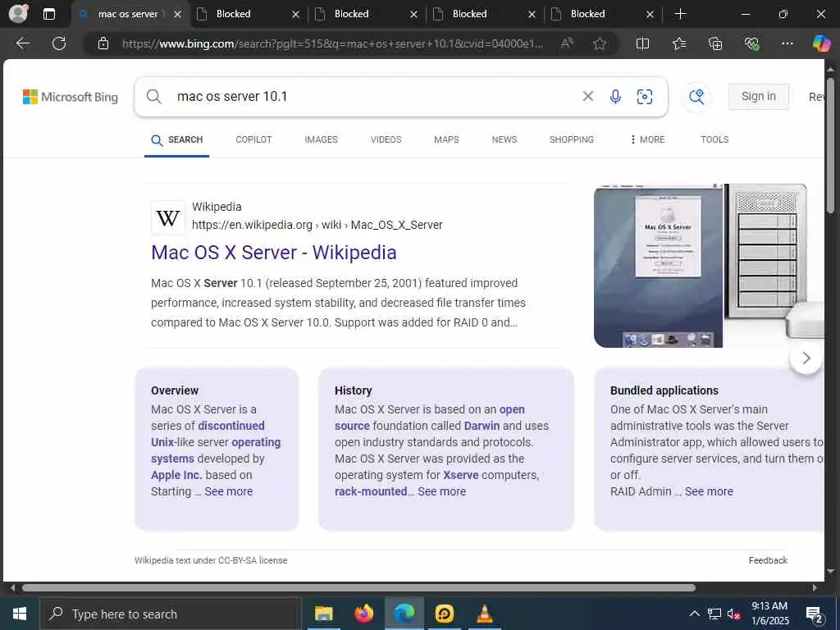840x630 pixels.
Task: Start voice search with microphone
Action: coord(615,97)
